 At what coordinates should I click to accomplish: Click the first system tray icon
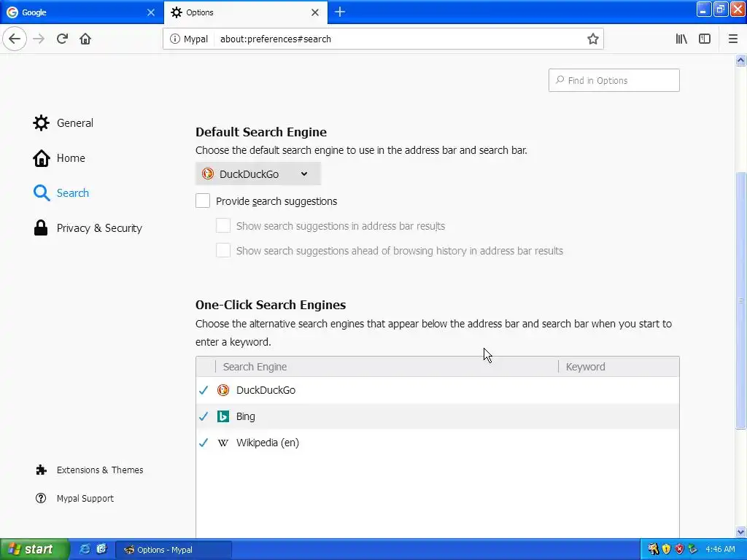coord(653,550)
